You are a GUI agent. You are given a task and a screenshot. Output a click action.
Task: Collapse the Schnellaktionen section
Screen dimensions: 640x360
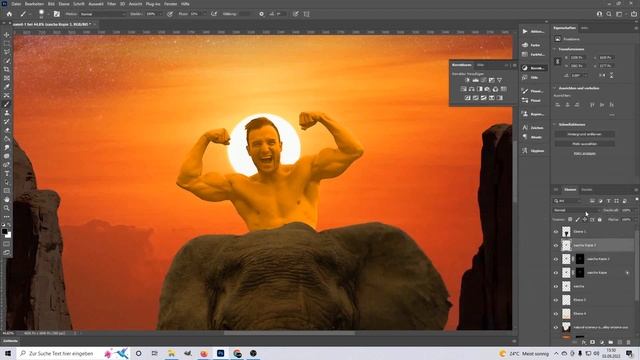[x=555, y=124]
